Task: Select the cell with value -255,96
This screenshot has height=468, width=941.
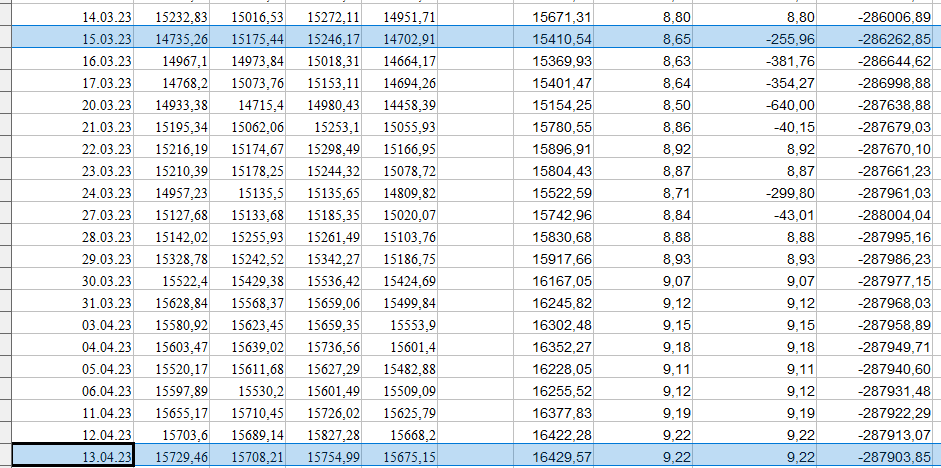Action: coord(787,38)
